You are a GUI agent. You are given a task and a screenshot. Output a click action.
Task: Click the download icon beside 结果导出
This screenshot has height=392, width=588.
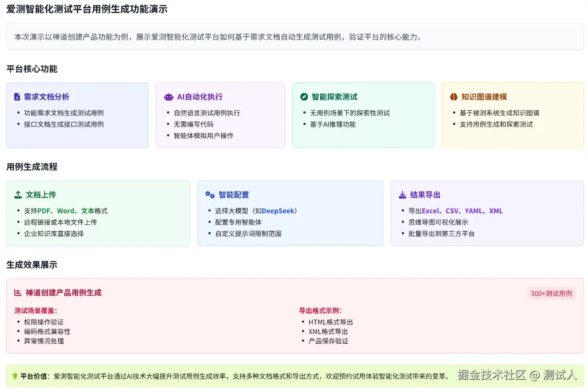coord(402,195)
